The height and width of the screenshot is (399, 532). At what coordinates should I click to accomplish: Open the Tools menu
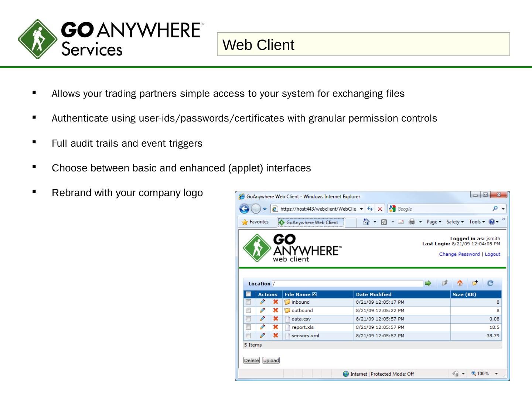pos(477,222)
